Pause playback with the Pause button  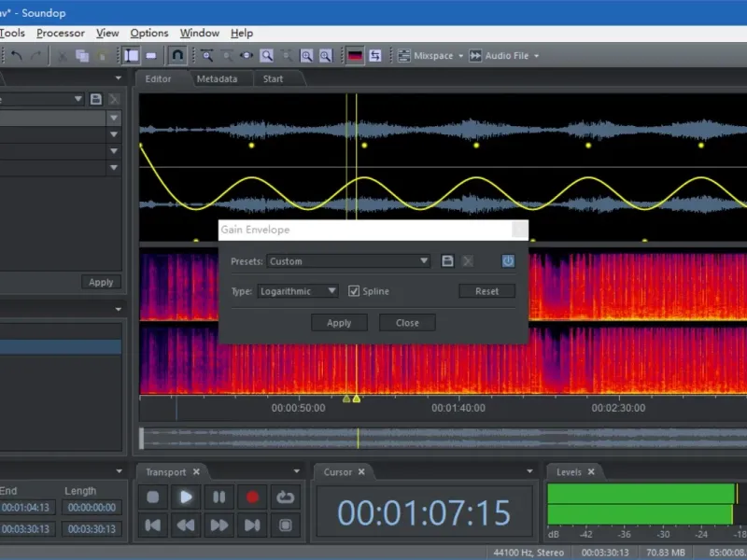(x=219, y=497)
